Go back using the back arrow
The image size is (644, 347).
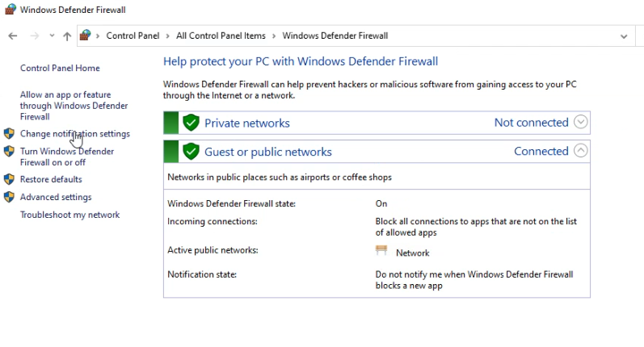[13, 36]
